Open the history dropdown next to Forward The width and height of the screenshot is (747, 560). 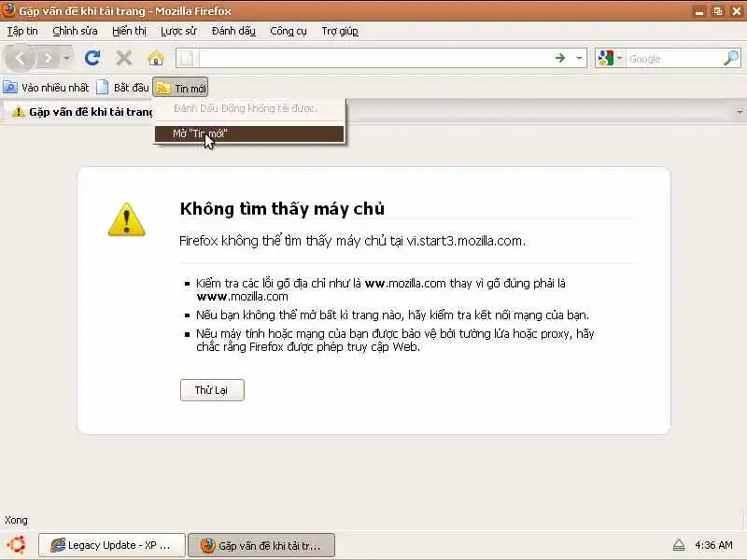click(67, 59)
